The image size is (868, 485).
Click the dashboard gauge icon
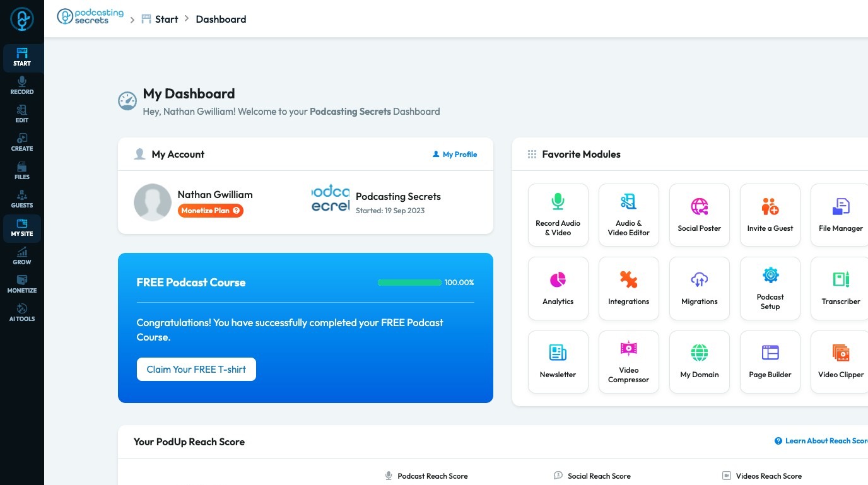(127, 101)
